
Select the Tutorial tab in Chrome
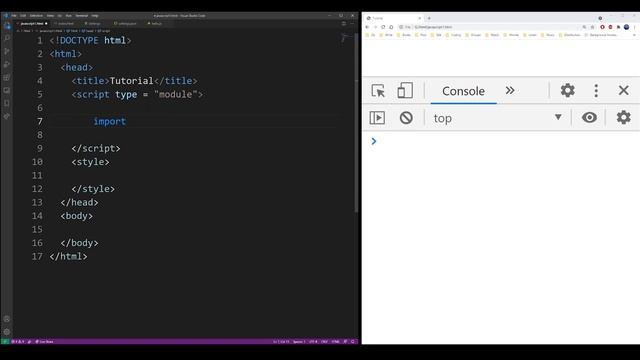point(393,18)
